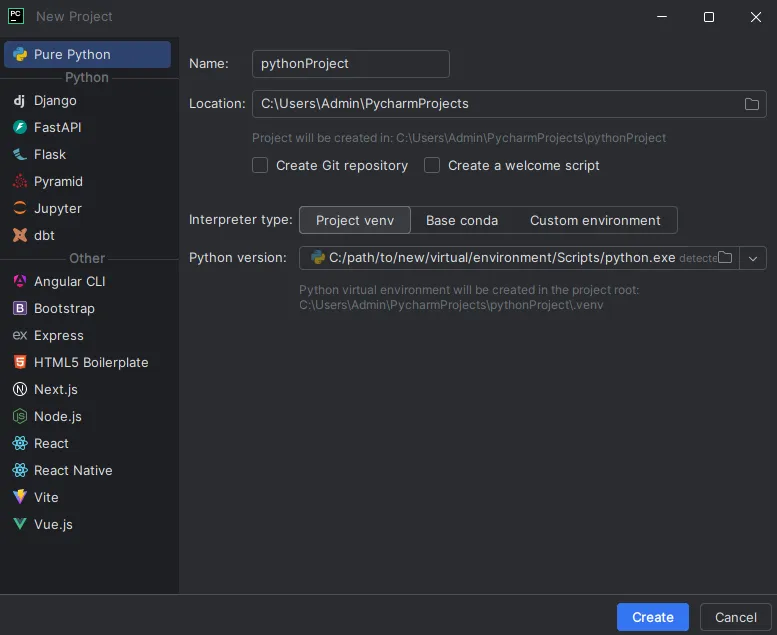Select the HTML5 Boilerplate icon

click(x=19, y=363)
